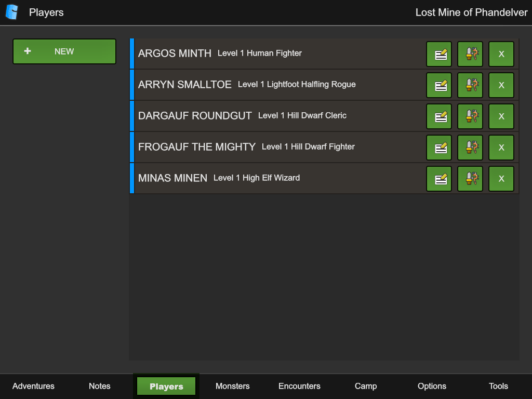Viewport: 532px width, 399px height.
Task: Open equipment icon for Argos Minth
Action: pos(470,54)
